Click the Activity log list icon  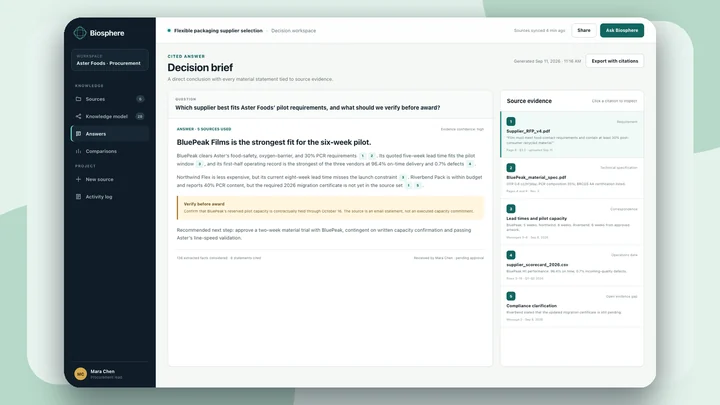pyautogui.click(x=78, y=197)
